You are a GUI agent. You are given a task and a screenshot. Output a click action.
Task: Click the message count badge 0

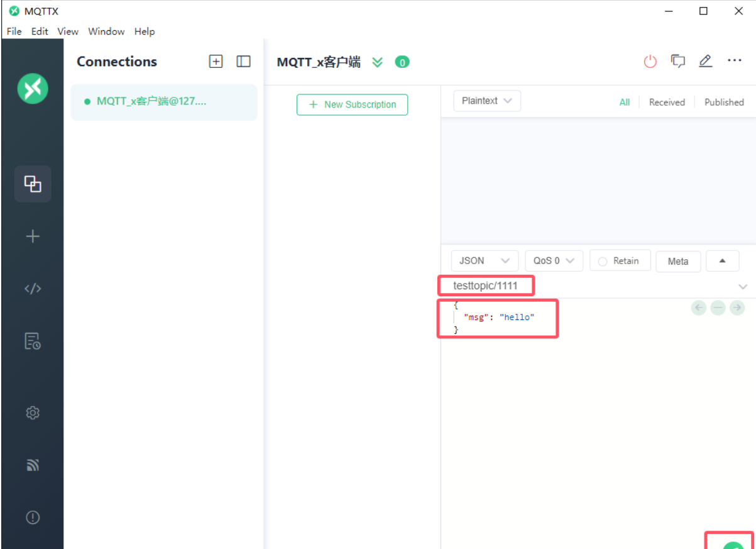click(402, 62)
